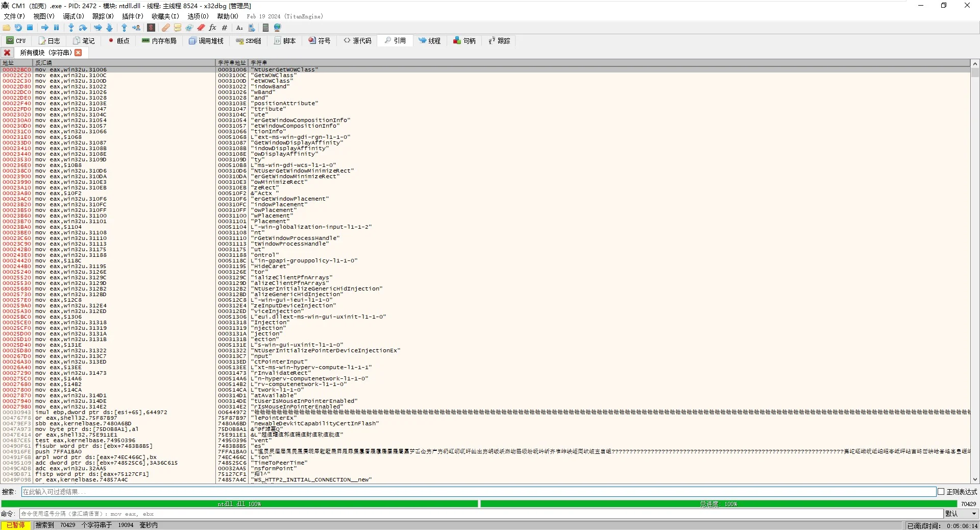Click the Variables hash icon

tap(225, 28)
